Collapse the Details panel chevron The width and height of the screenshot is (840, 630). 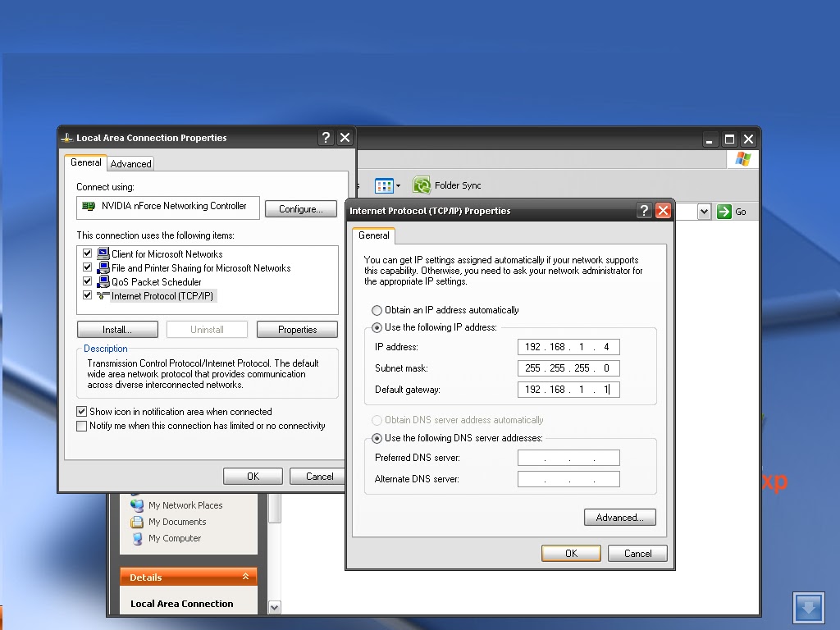click(x=245, y=577)
